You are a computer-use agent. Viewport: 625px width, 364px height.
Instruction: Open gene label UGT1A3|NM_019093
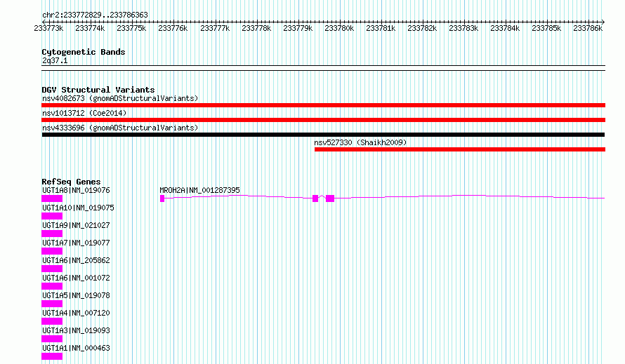76,330
